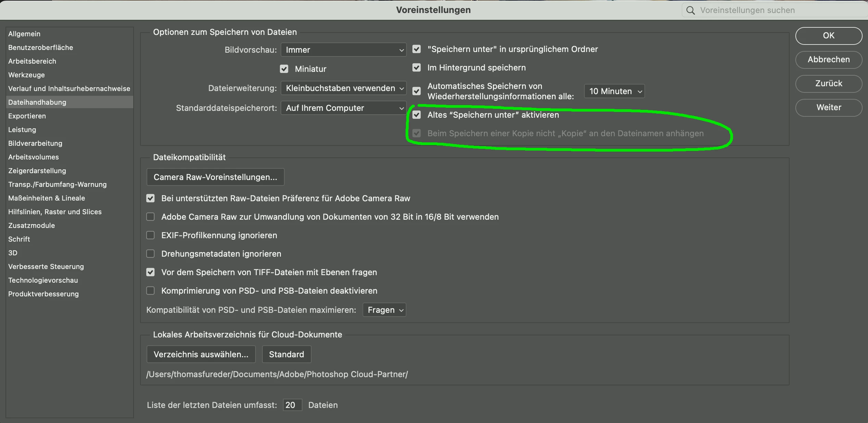Viewport: 868px width, 423px height.
Task: Click Verzeichnis auswählen button
Action: pyautogui.click(x=201, y=355)
